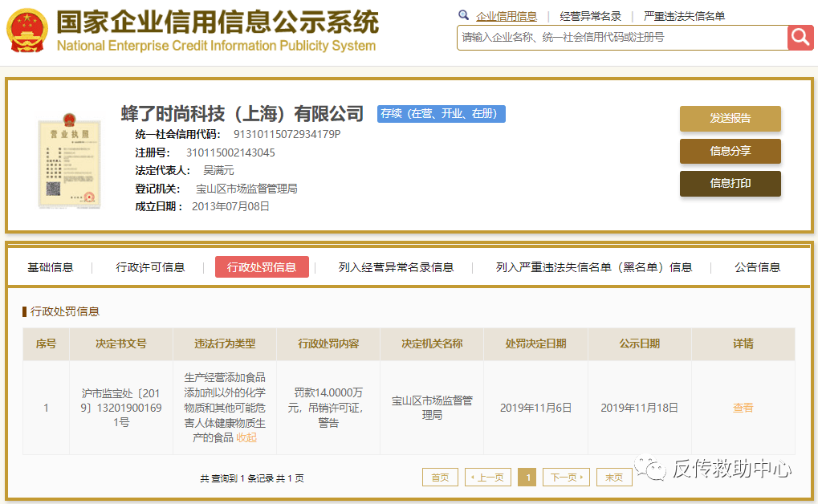
Task: Click the 宝山区市场监督管理局 table cell
Action: point(432,408)
